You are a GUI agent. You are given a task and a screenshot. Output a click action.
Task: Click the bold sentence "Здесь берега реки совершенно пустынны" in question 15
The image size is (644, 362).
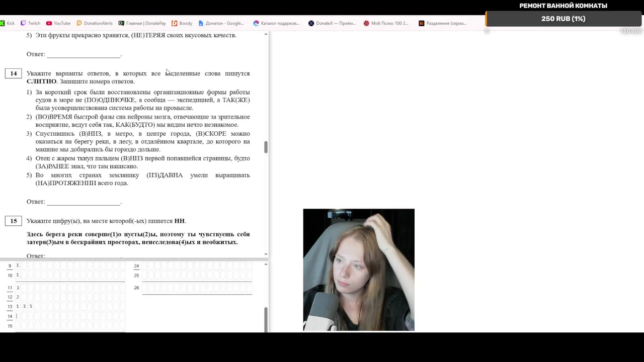tap(138, 238)
